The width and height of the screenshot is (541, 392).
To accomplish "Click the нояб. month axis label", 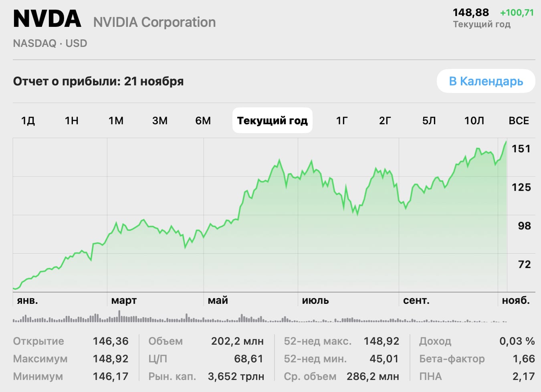I will click(x=516, y=300).
